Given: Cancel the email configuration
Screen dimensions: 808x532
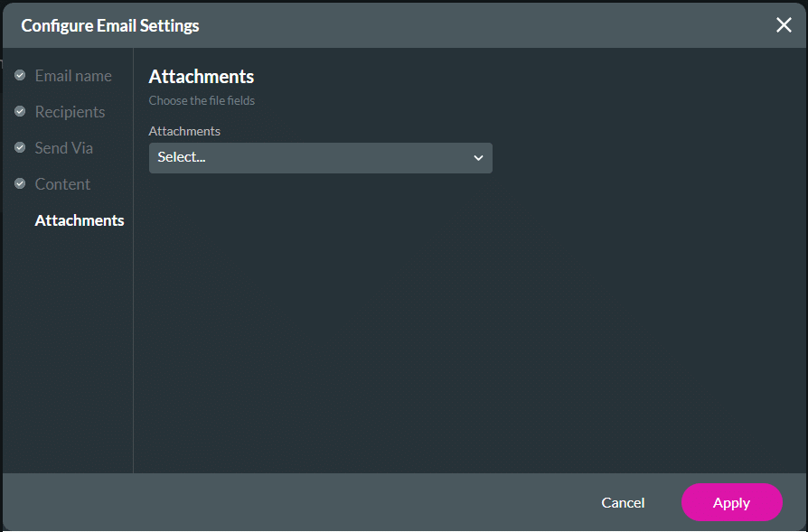Looking at the screenshot, I should click(623, 502).
